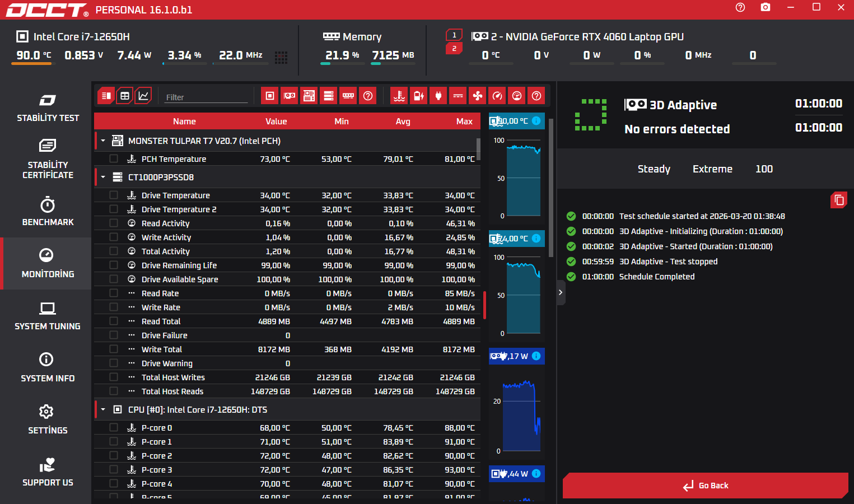Select the '3D Adaptive - Test stopped' log entry
Image resolution: width=854 pixels, height=504 pixels.
[x=668, y=262]
